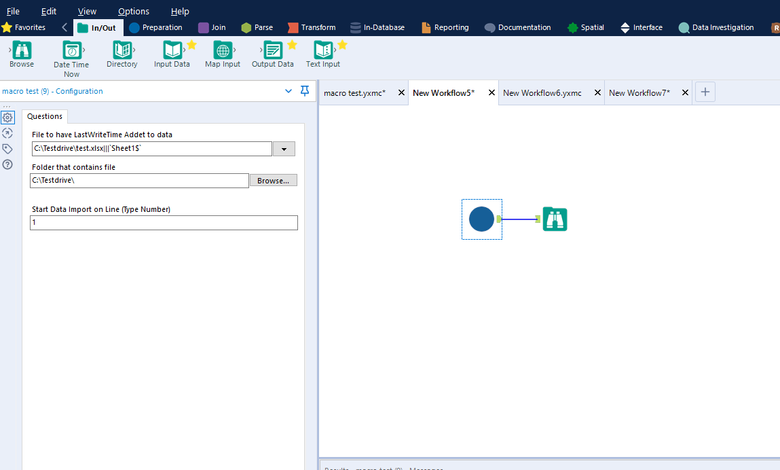Click the Browse... folder button
Viewport: 780px width, 470px height.
point(273,181)
